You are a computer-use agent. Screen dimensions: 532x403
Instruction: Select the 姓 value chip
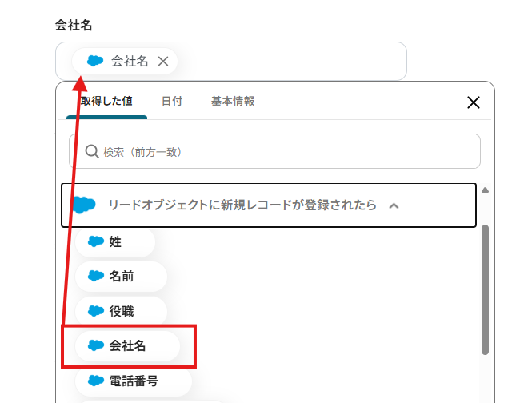pos(114,241)
